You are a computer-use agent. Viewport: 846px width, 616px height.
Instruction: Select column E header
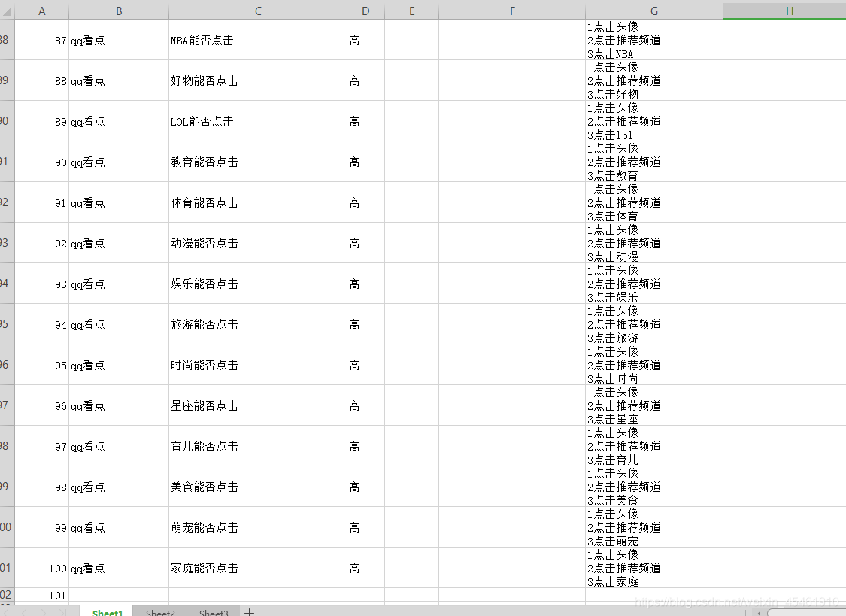click(411, 11)
